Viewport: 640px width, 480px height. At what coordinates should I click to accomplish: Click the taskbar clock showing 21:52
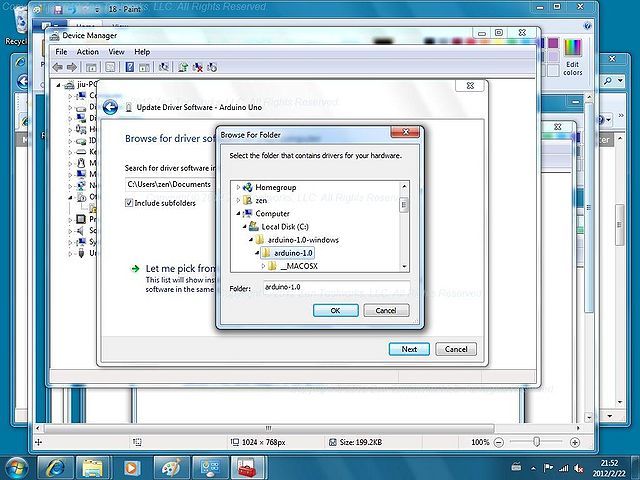tap(609, 468)
